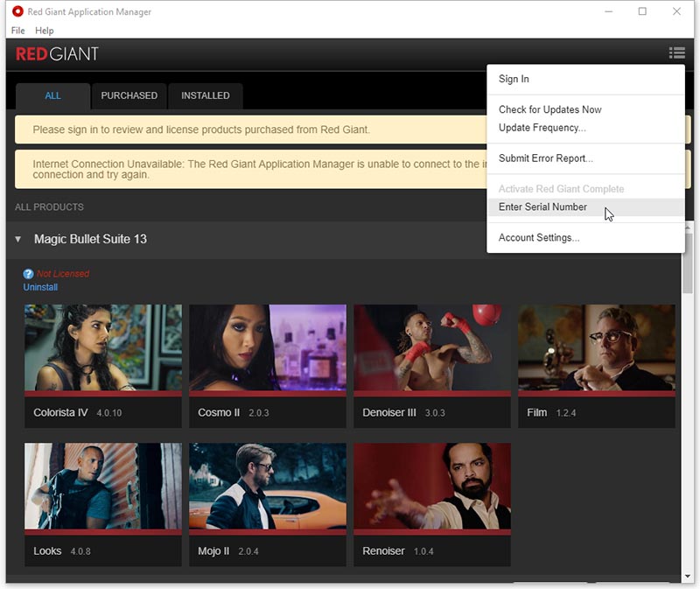The width and height of the screenshot is (700, 589).
Task: Click the scrollbar down arrow
Action: point(688,576)
